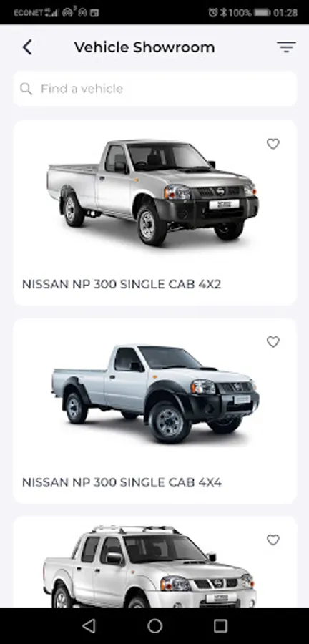
Task: Tap the Android back navigation button
Action: (89, 626)
